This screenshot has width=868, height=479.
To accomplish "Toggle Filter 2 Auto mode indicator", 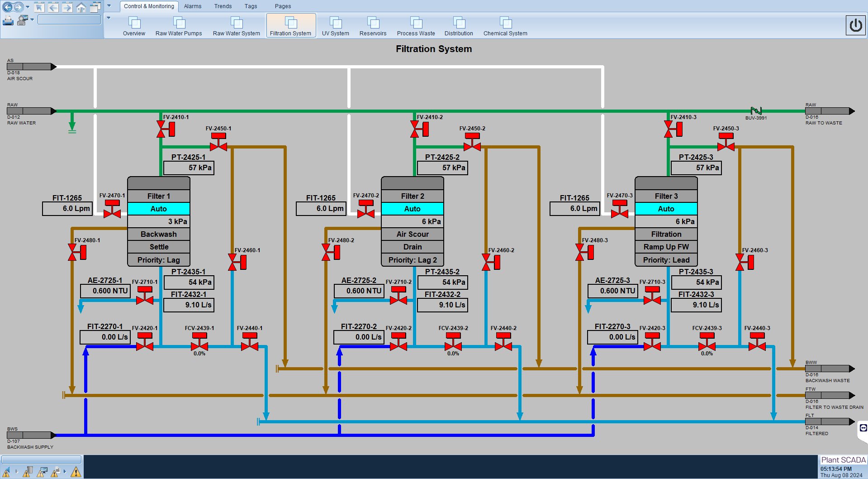I will click(x=413, y=209).
